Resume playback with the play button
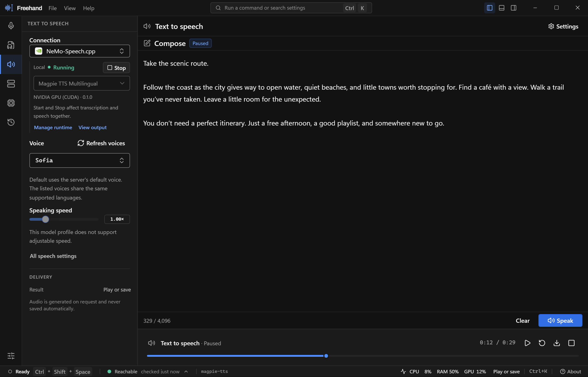This screenshot has height=377, width=588. [x=527, y=343]
